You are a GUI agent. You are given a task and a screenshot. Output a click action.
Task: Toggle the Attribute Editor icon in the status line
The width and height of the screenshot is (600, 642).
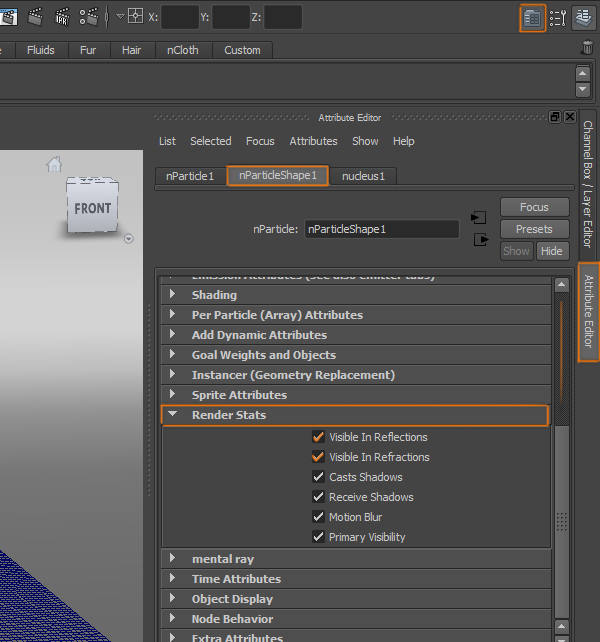(532, 17)
